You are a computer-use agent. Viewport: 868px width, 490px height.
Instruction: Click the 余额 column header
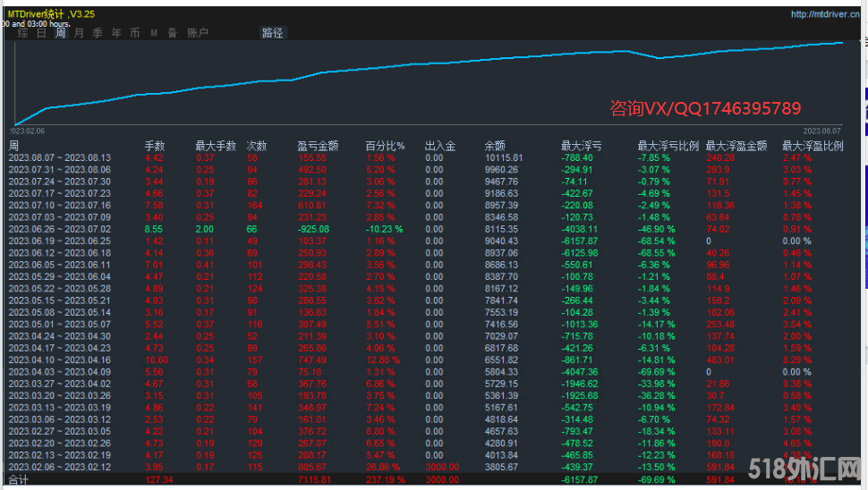(x=495, y=146)
